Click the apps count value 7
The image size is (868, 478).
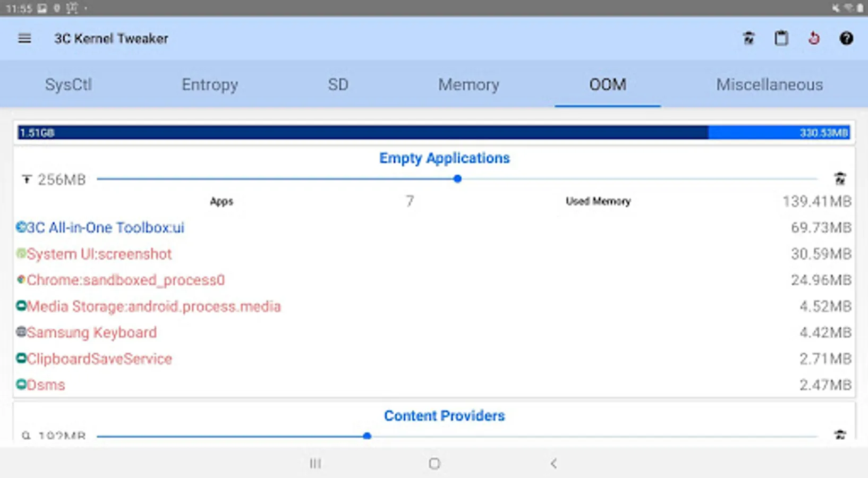[410, 201]
